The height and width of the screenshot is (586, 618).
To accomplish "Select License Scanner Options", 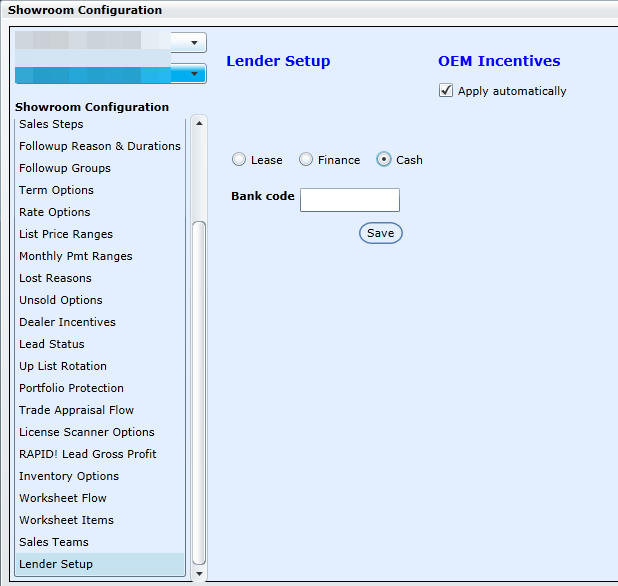I will (86, 432).
